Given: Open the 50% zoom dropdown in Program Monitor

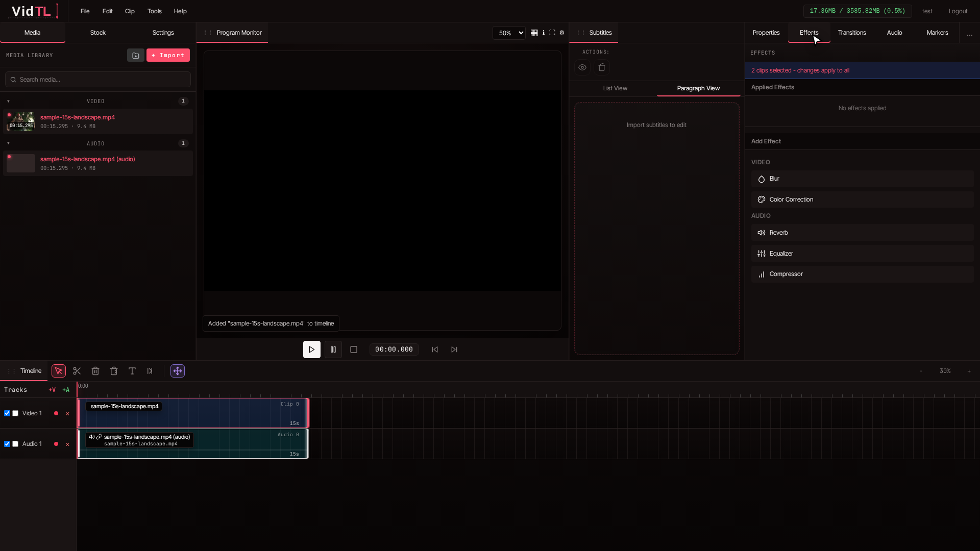Looking at the screenshot, I should click(x=509, y=33).
